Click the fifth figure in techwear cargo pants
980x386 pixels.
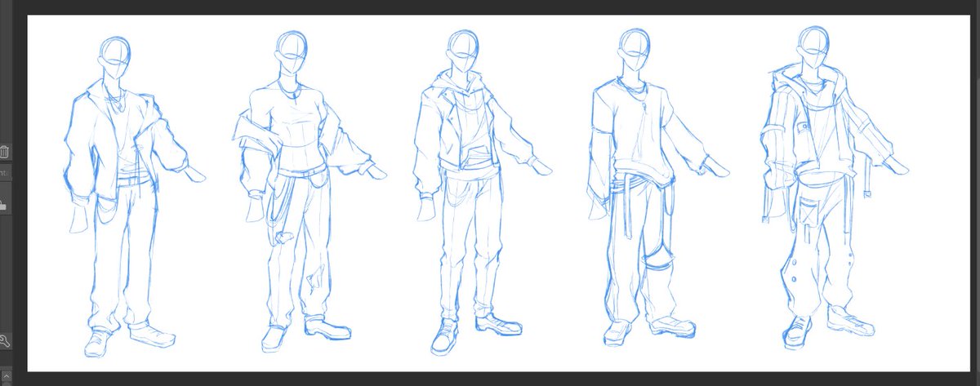[833, 189]
